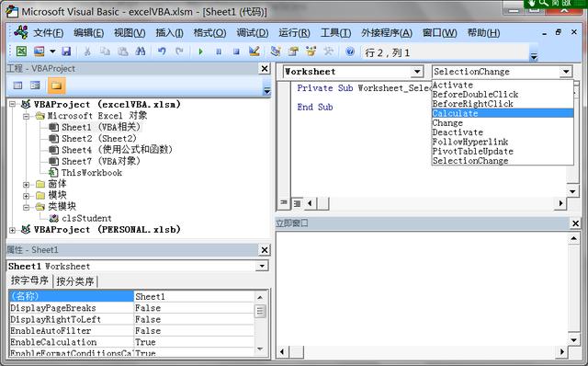This screenshot has height=366, width=588.
Task: Click the Cut scissors icon
Action: [87, 51]
